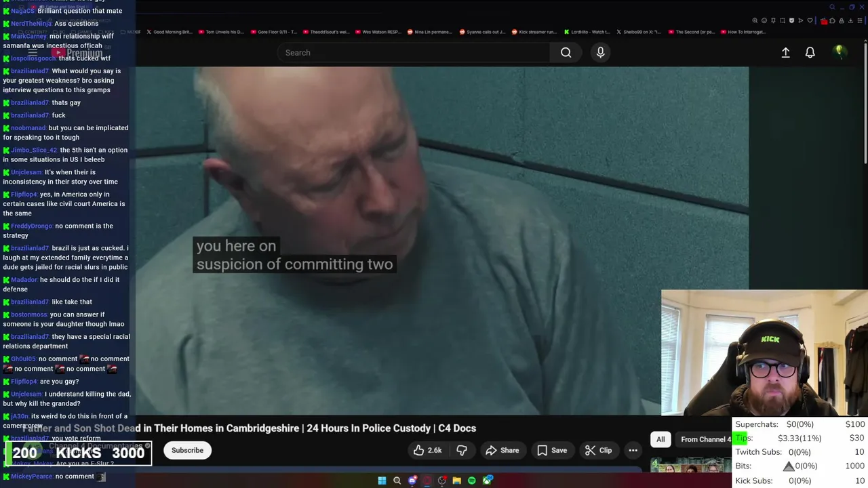Open The Second (or pe... bookmark
The image size is (868, 488).
coord(691,32)
